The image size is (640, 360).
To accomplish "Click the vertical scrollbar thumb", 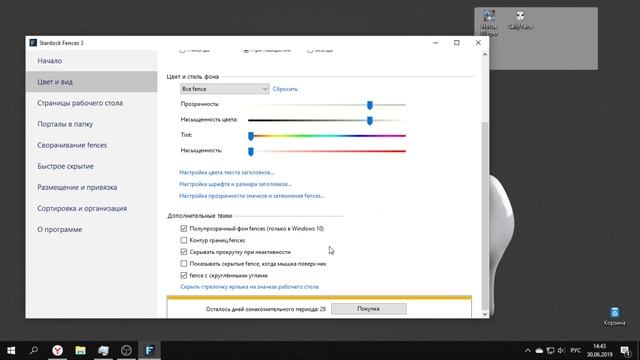I will (x=485, y=216).
